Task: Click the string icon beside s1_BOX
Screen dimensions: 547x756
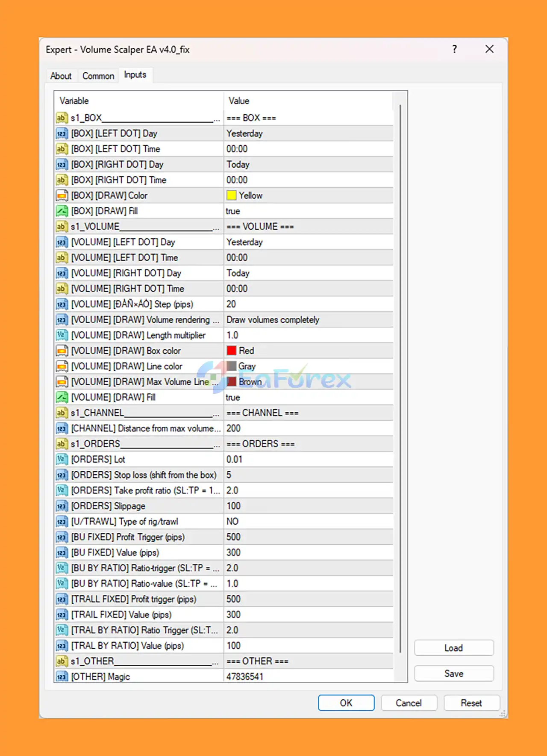Action: tap(62, 118)
